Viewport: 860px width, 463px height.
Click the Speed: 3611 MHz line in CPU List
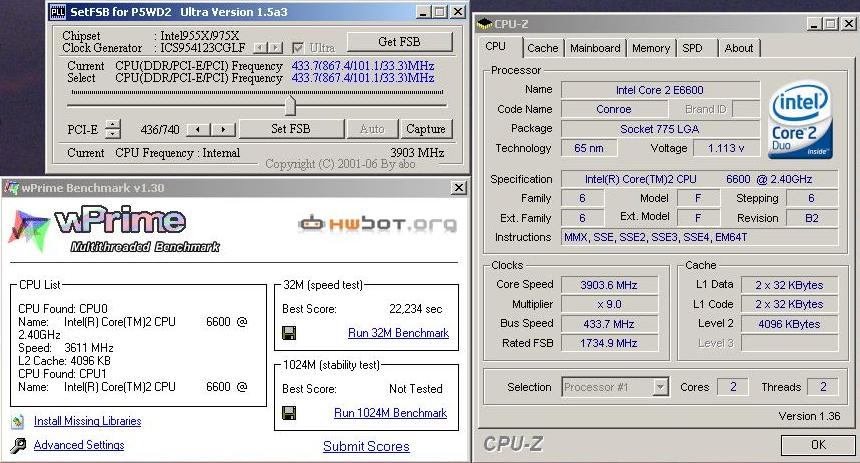pyautogui.click(x=66, y=348)
